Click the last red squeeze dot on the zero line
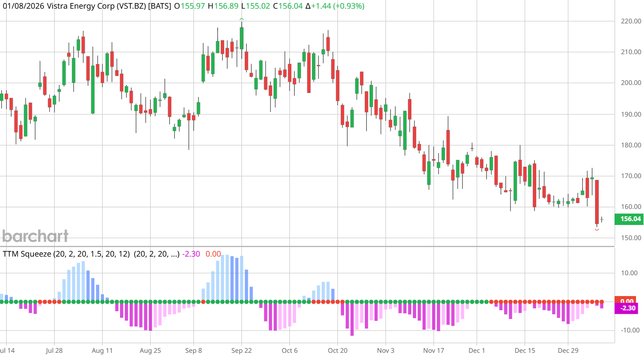Viewport: 644px width, 358px height. click(602, 302)
